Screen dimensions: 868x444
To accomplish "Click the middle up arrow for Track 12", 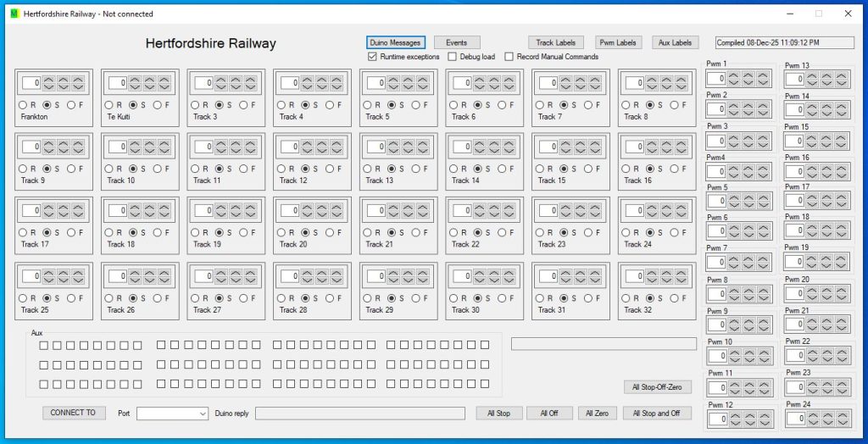I will coord(321,143).
